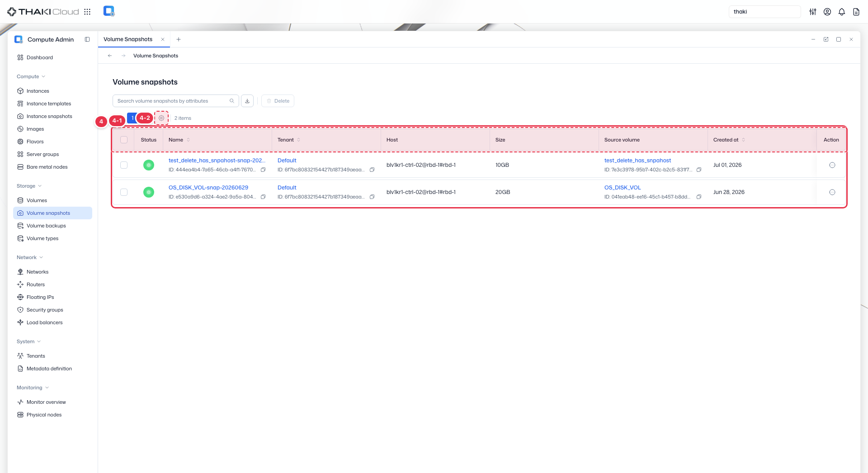Open Volume backups in the sidebar

click(52, 226)
